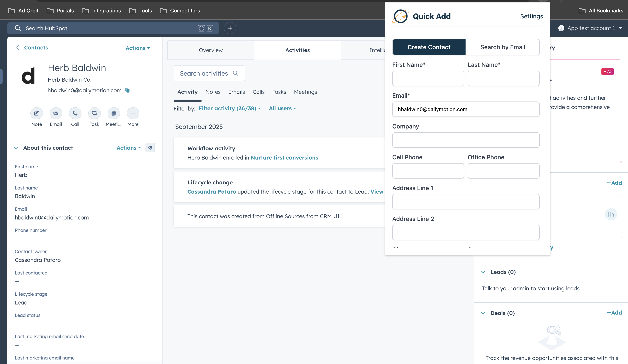Click the Meeting calendar icon
The width and height of the screenshot is (628, 364).
point(114,113)
